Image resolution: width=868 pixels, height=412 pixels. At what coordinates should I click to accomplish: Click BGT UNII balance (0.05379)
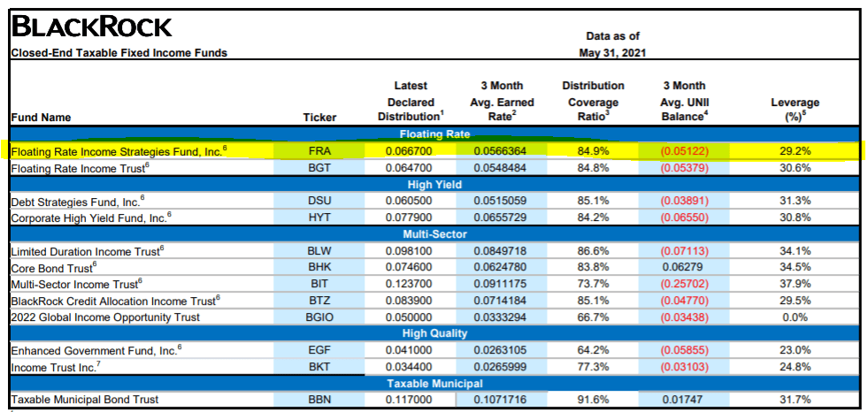click(684, 168)
